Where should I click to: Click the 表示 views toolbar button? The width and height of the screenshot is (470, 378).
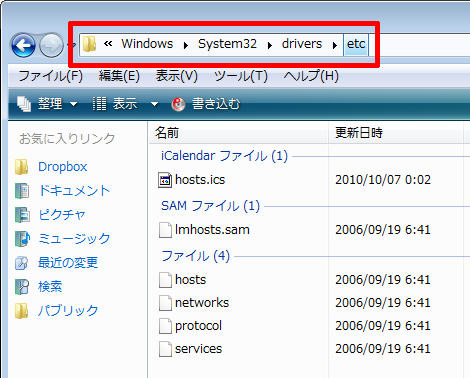point(115,104)
